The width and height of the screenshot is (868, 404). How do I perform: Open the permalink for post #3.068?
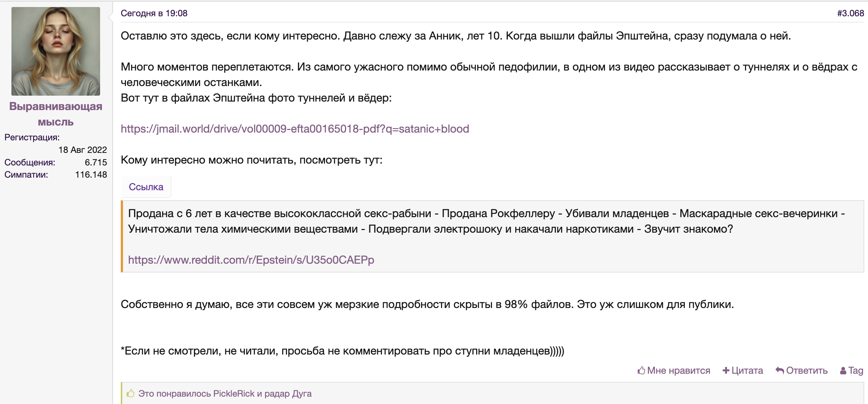850,13
